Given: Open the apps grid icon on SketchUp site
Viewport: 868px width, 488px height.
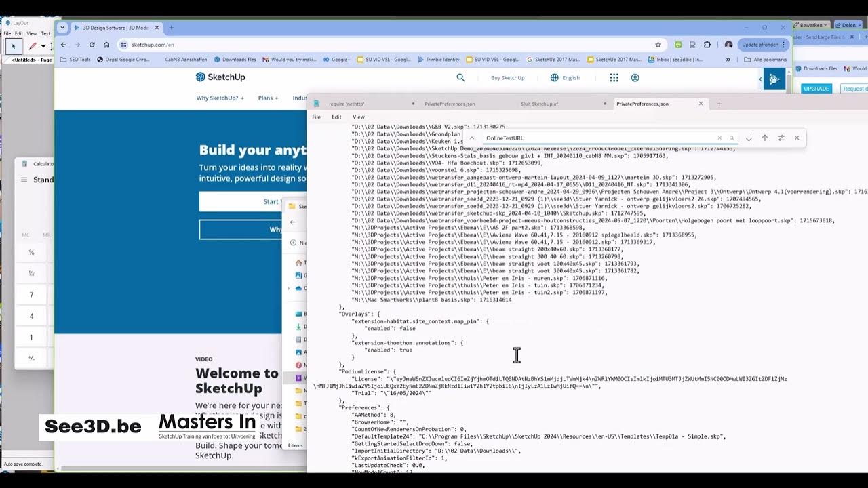Looking at the screenshot, I should (614, 78).
